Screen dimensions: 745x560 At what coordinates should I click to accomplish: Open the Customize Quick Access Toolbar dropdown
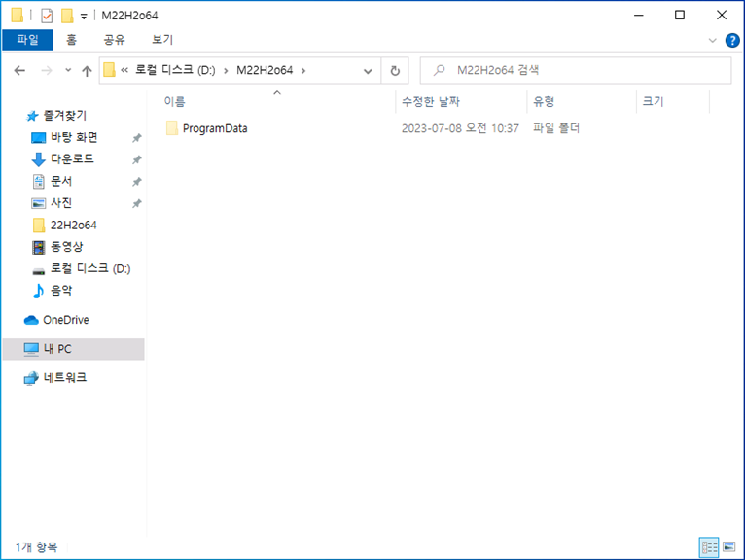[84, 17]
